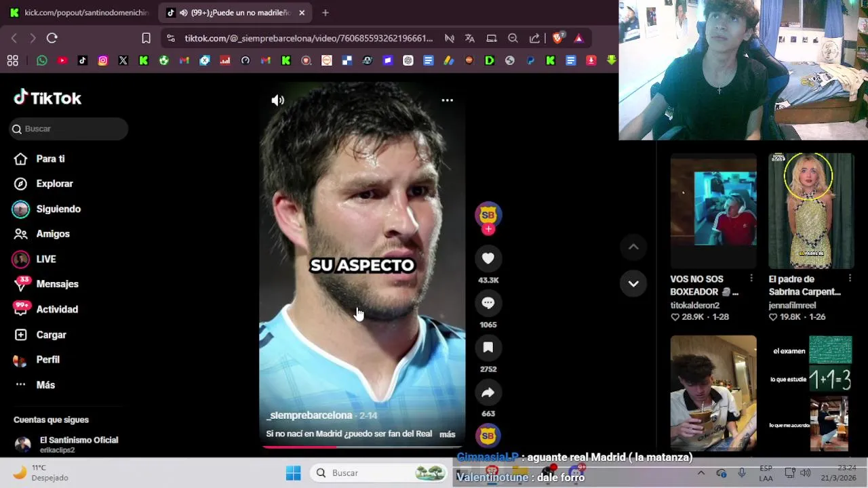Click the TikTok logo

click(47, 98)
